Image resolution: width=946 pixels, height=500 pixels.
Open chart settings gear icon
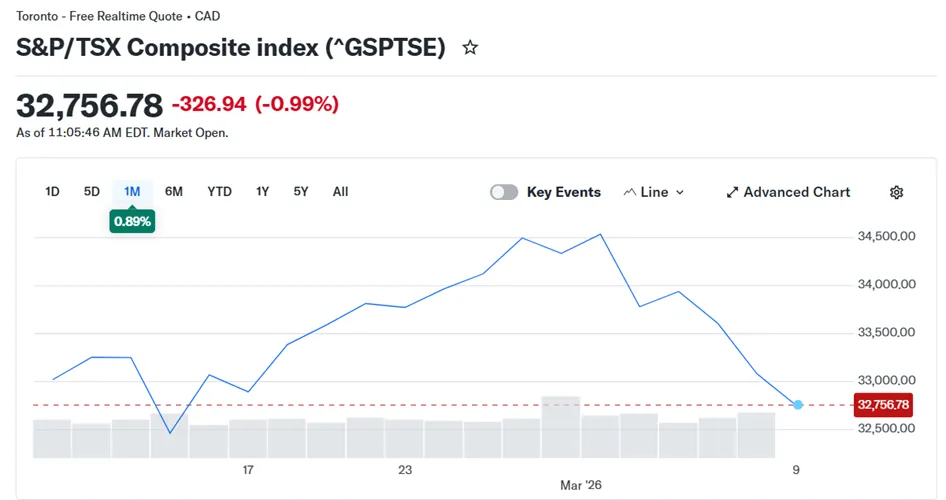(x=896, y=192)
